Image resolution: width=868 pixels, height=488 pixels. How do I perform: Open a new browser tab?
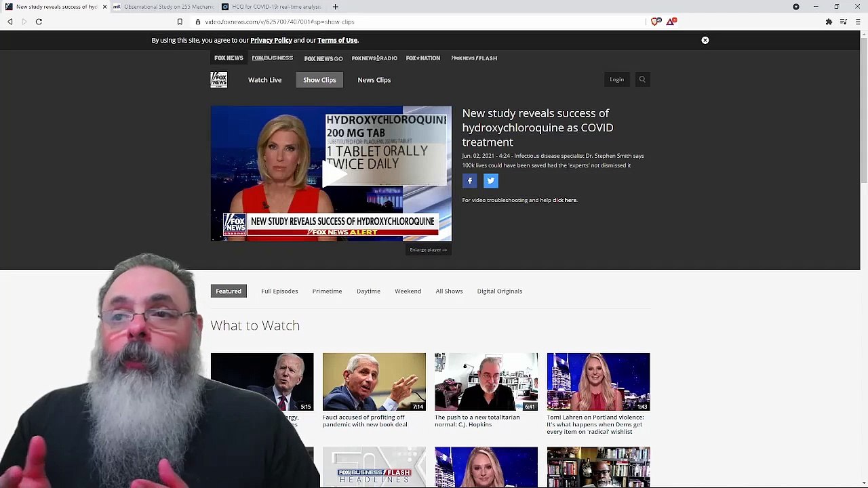(335, 7)
